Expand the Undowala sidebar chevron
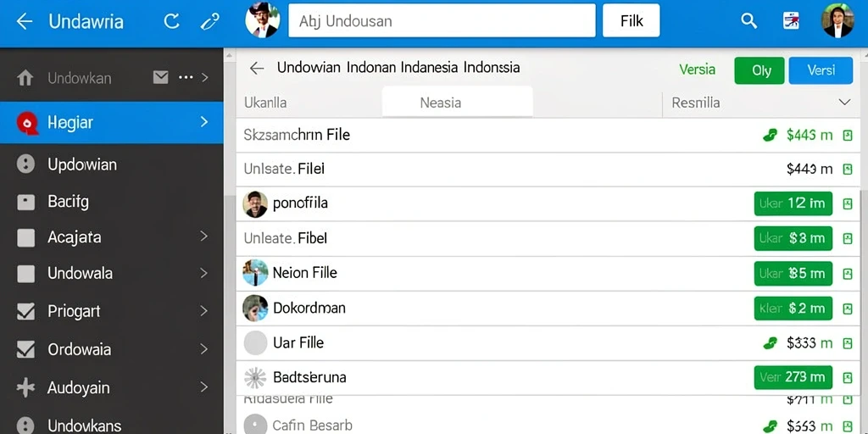 click(x=204, y=273)
